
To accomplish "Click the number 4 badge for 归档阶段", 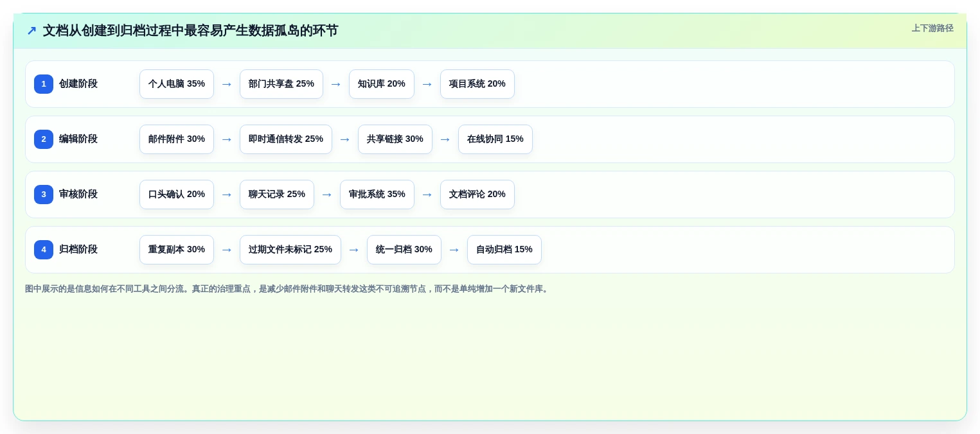I will tap(44, 250).
